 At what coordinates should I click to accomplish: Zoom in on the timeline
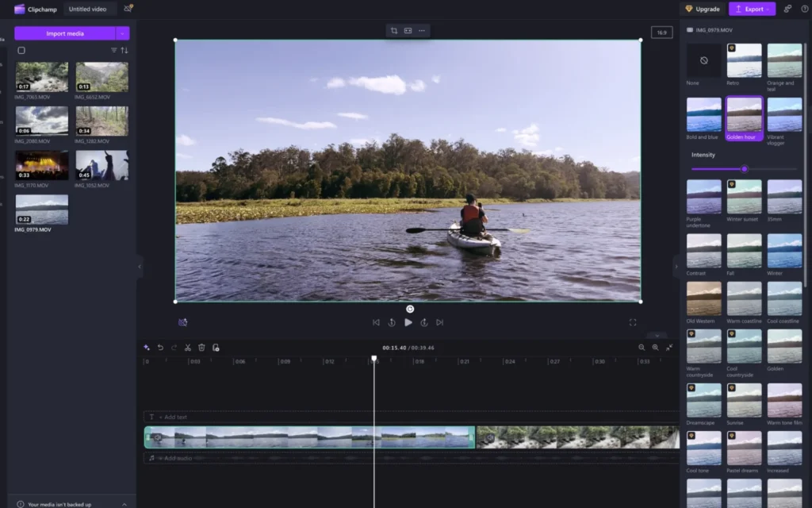coord(655,348)
